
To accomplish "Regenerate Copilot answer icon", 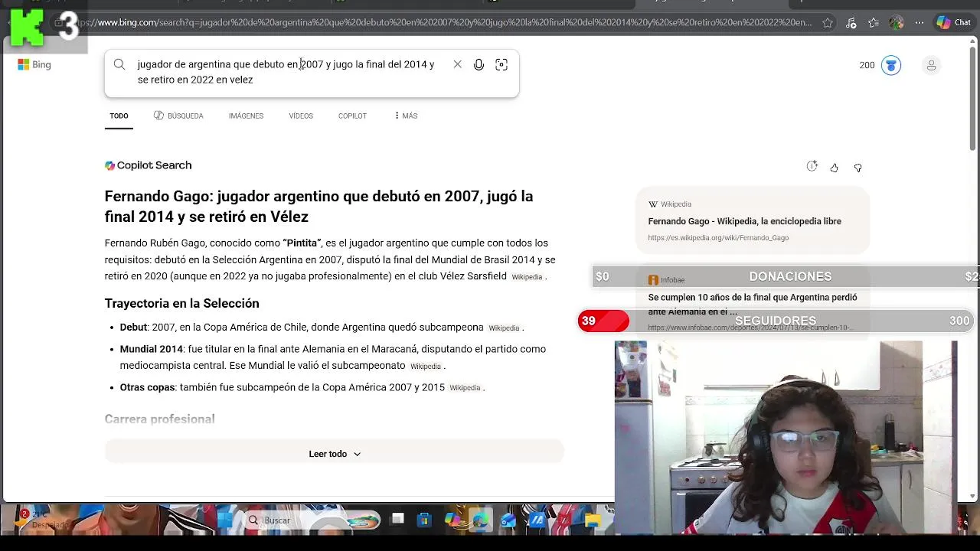I will [812, 167].
